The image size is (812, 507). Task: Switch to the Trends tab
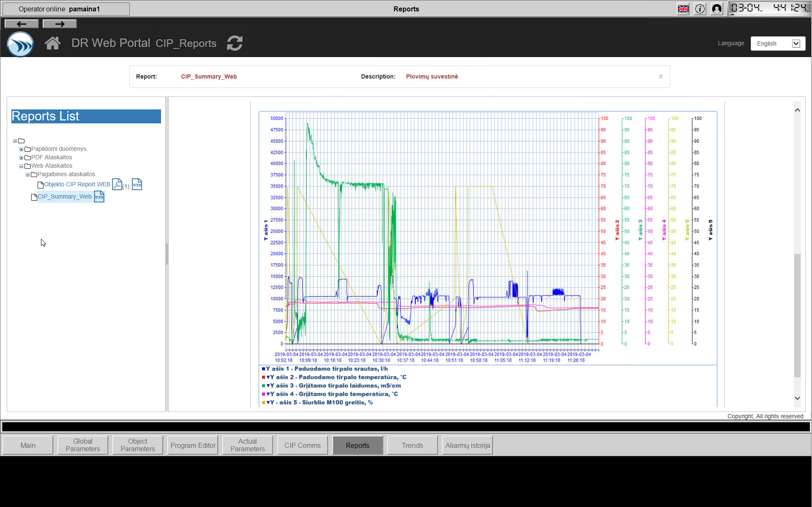[412, 445]
